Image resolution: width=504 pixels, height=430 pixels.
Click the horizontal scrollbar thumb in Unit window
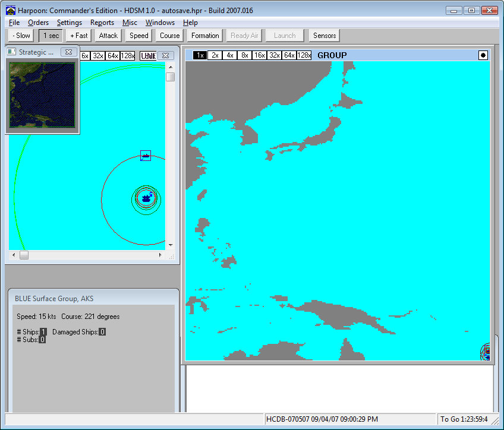click(x=24, y=255)
